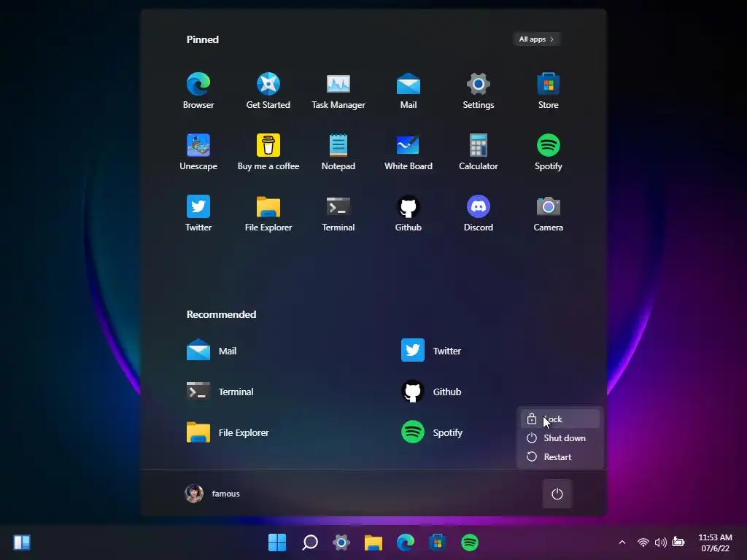747x560 pixels.
Task: Launch pinned Terminal app
Action: (338, 214)
